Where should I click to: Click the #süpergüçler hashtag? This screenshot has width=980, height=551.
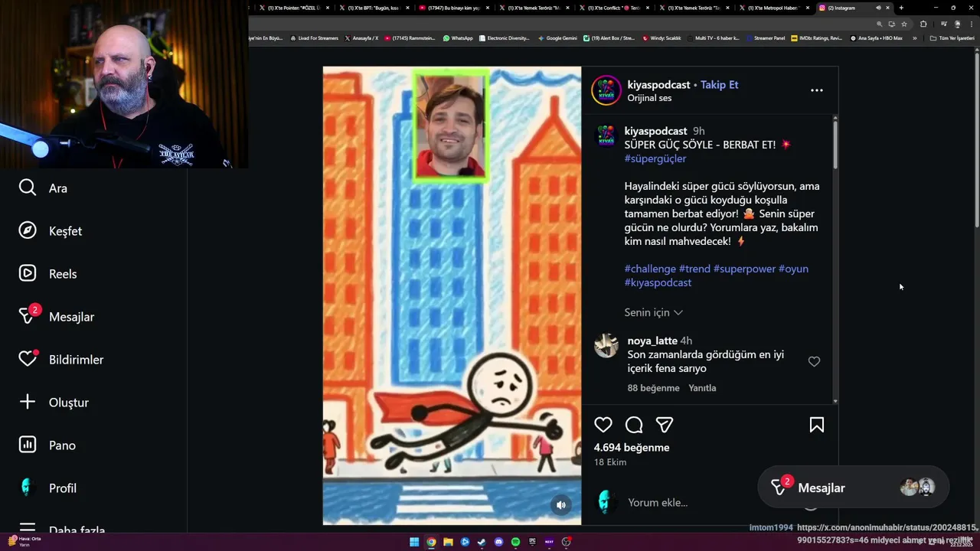tap(655, 158)
